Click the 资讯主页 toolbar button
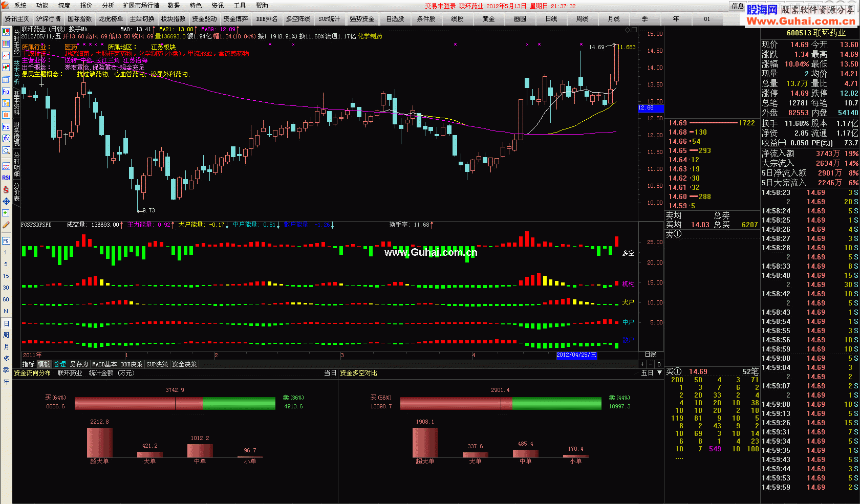The image size is (860, 504). pyautogui.click(x=17, y=19)
